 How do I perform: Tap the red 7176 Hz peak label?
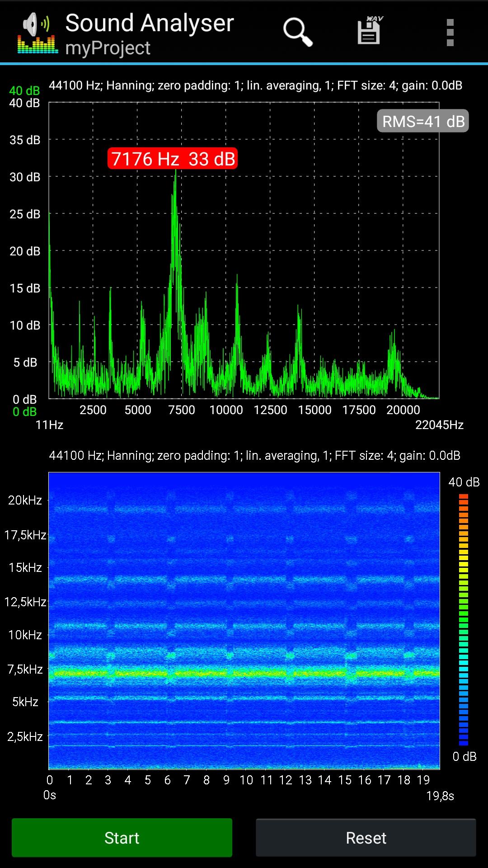click(173, 159)
